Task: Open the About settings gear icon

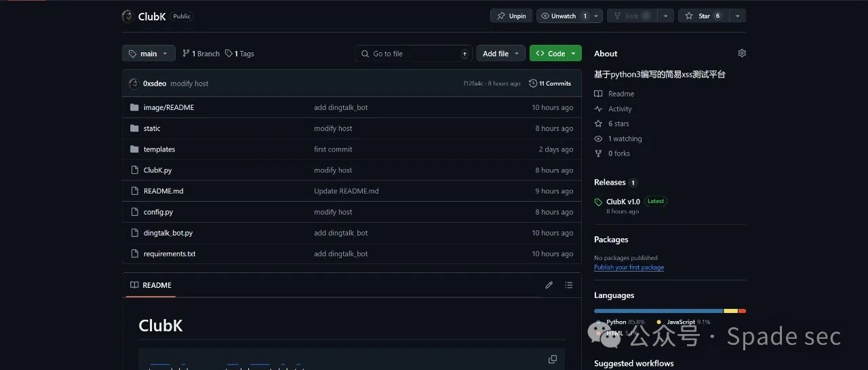Action: pyautogui.click(x=742, y=53)
